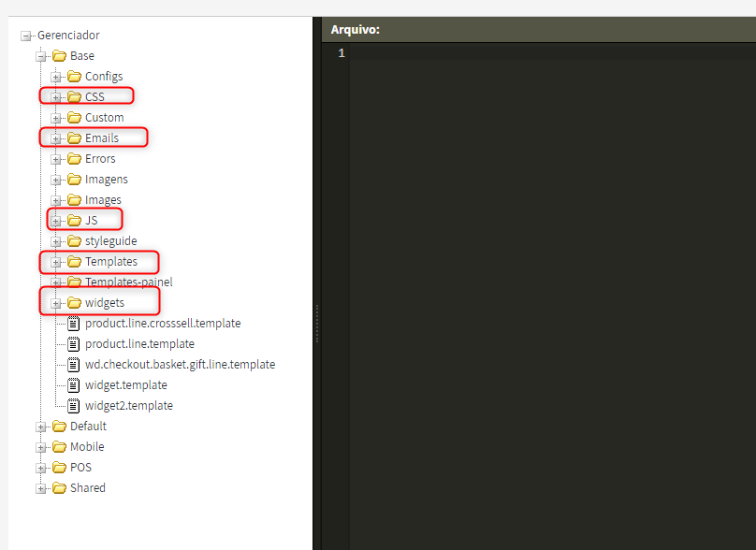Select the styleguide label

pyautogui.click(x=111, y=241)
